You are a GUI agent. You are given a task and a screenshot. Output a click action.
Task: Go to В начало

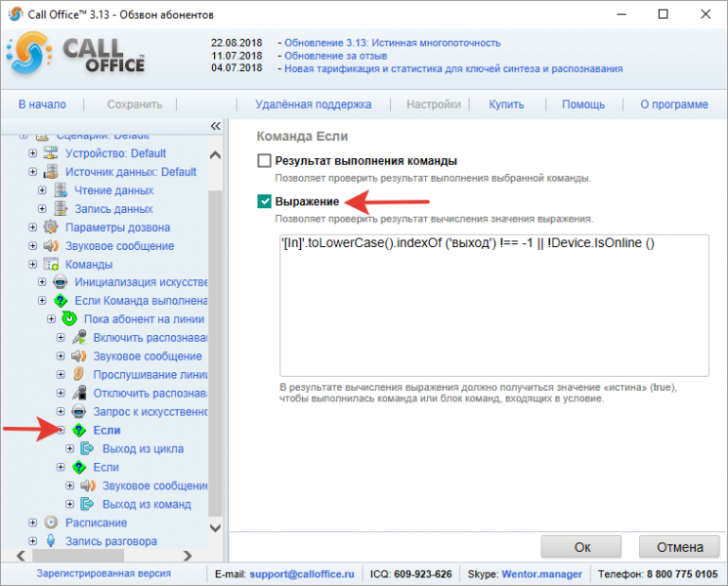[x=42, y=105]
